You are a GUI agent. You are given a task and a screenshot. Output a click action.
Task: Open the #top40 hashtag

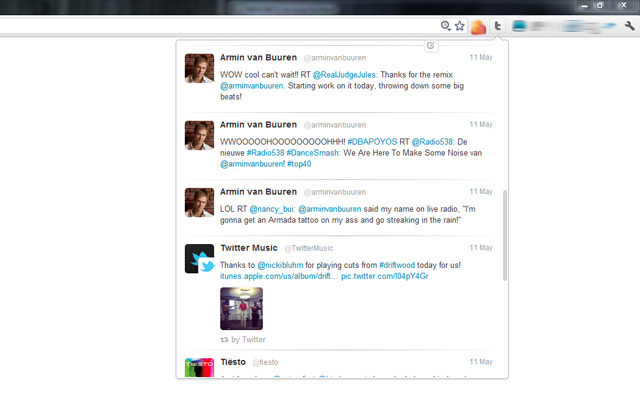tap(299, 164)
